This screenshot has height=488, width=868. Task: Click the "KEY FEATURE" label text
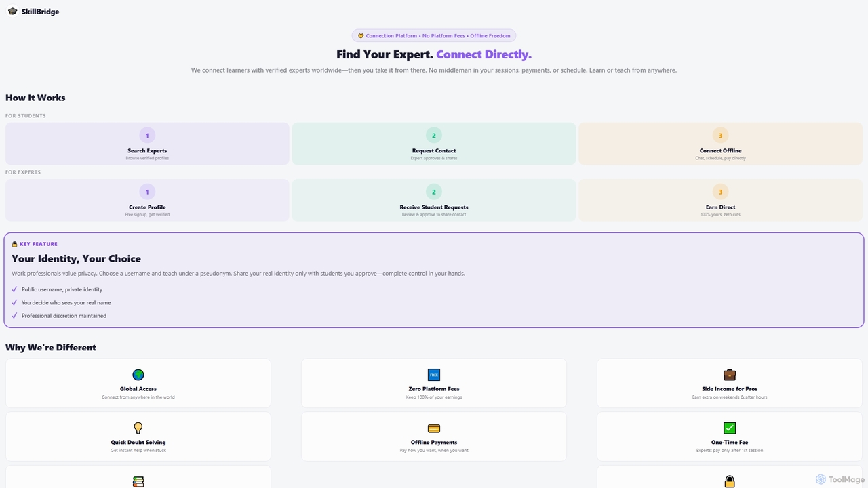click(x=39, y=244)
